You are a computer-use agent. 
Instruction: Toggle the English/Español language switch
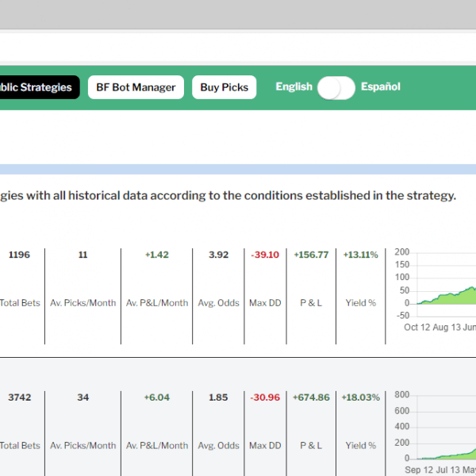pos(336,88)
